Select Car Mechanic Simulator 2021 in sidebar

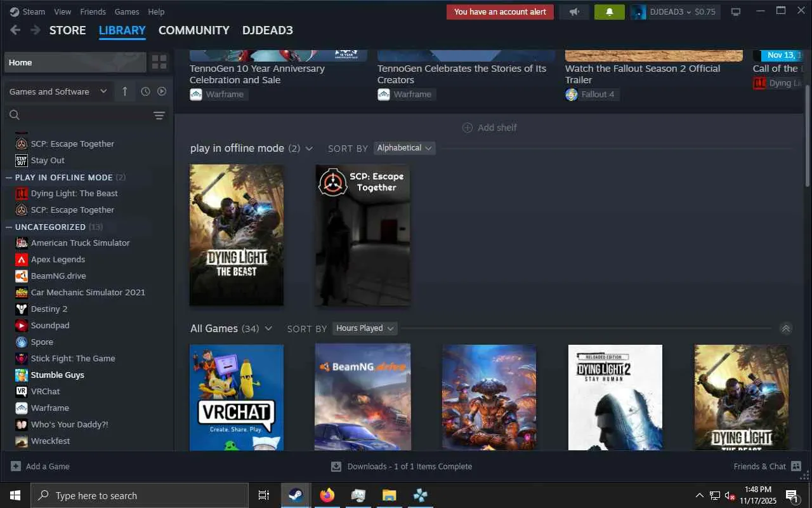[88, 292]
